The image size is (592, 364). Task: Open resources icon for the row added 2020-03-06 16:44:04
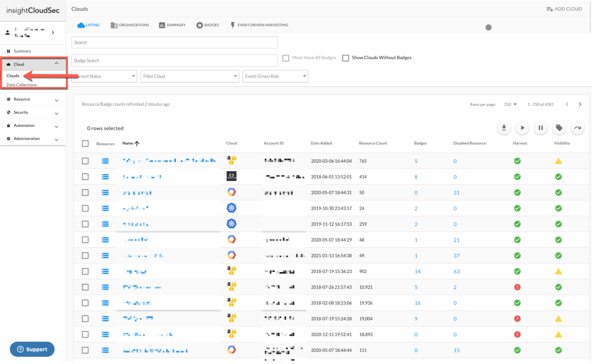point(105,161)
